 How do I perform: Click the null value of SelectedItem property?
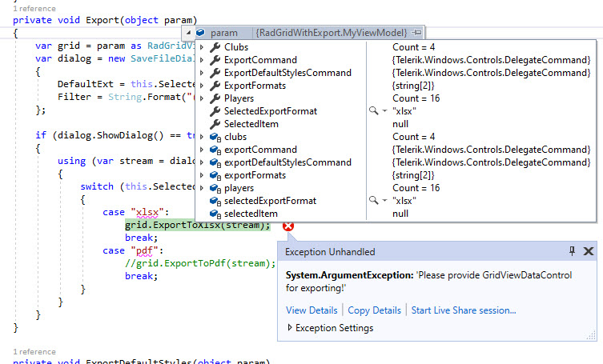click(400, 124)
